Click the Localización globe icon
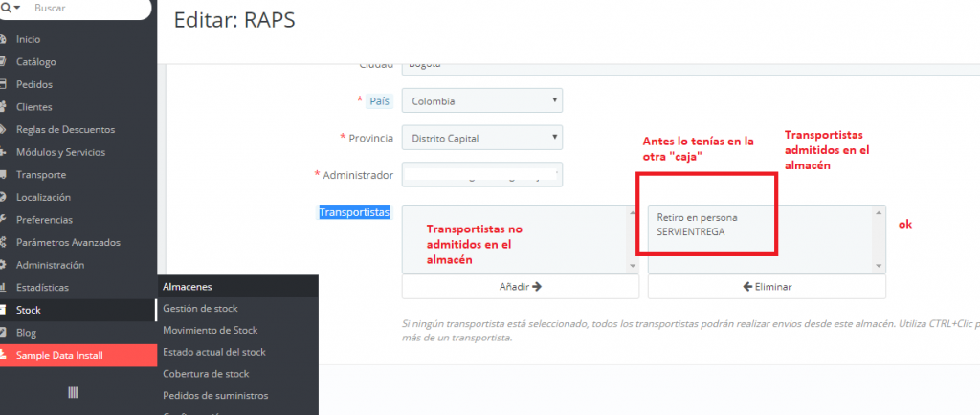The width and height of the screenshot is (980, 415). [x=4, y=197]
